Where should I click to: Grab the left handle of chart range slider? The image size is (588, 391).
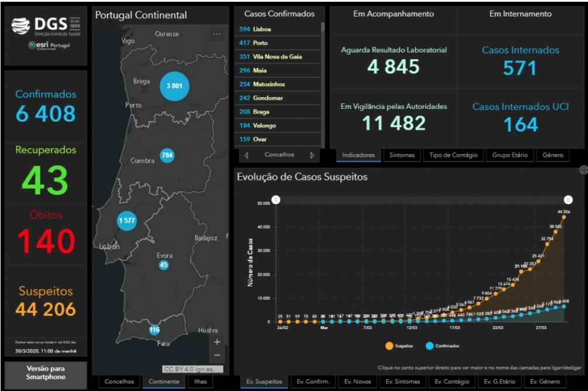tap(276, 200)
